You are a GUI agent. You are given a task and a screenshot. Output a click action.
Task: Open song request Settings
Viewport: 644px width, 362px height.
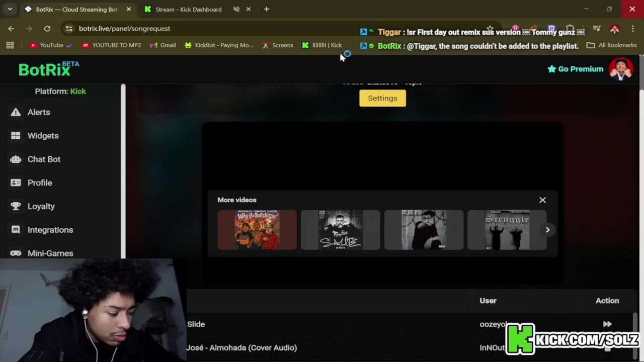click(x=382, y=98)
